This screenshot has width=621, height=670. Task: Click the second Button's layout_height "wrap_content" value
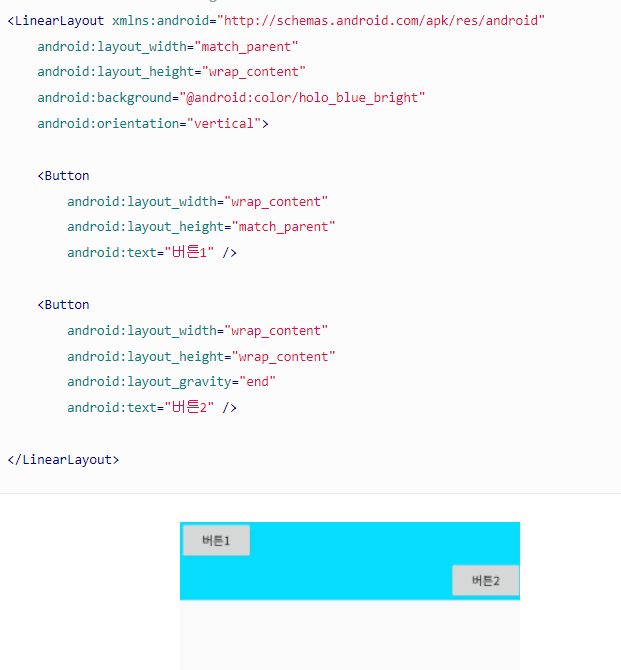tap(284, 357)
